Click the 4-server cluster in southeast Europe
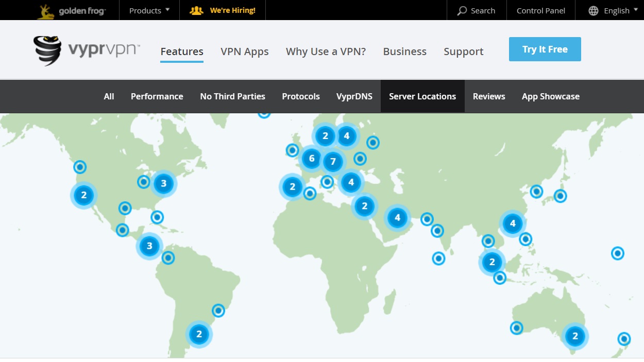 point(351,182)
